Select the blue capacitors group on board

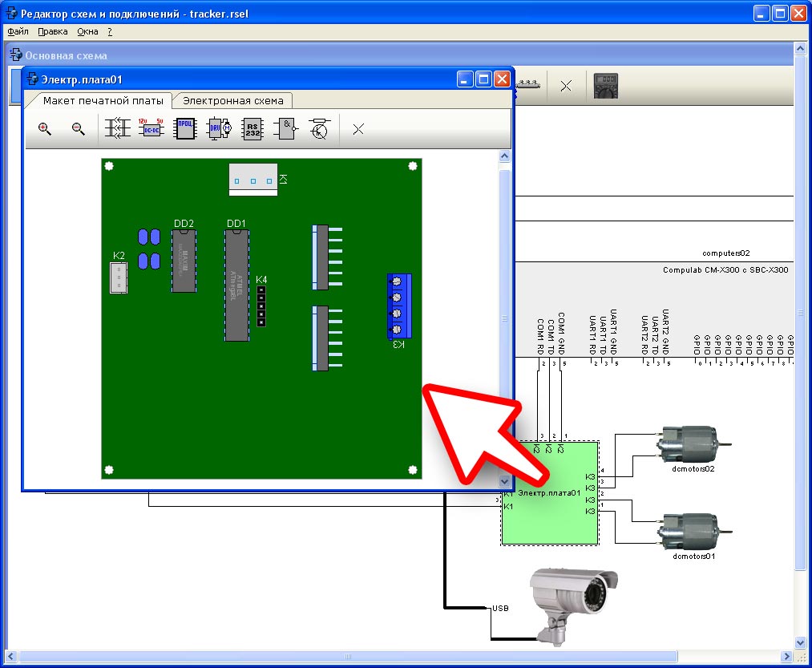149,249
